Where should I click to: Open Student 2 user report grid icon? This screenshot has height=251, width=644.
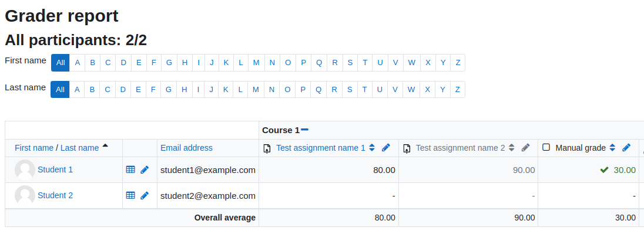pos(130,195)
